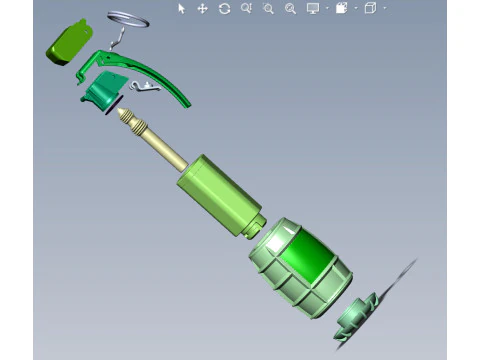Click the view orientation cube icon

point(371,8)
